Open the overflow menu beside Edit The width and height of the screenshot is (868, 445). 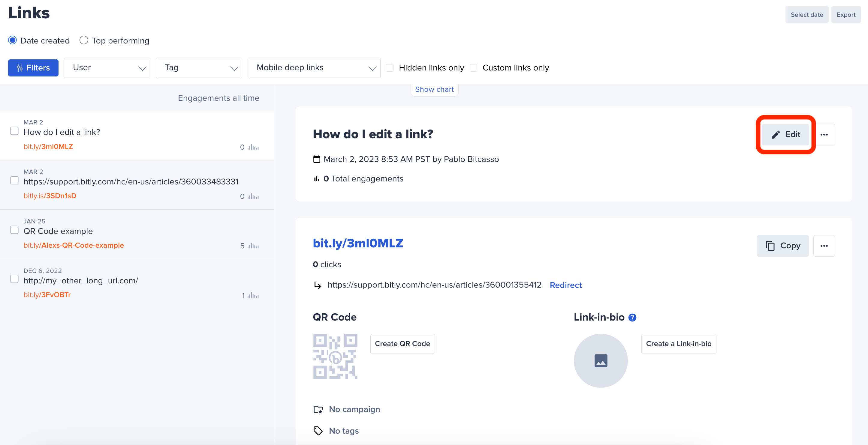(x=825, y=134)
